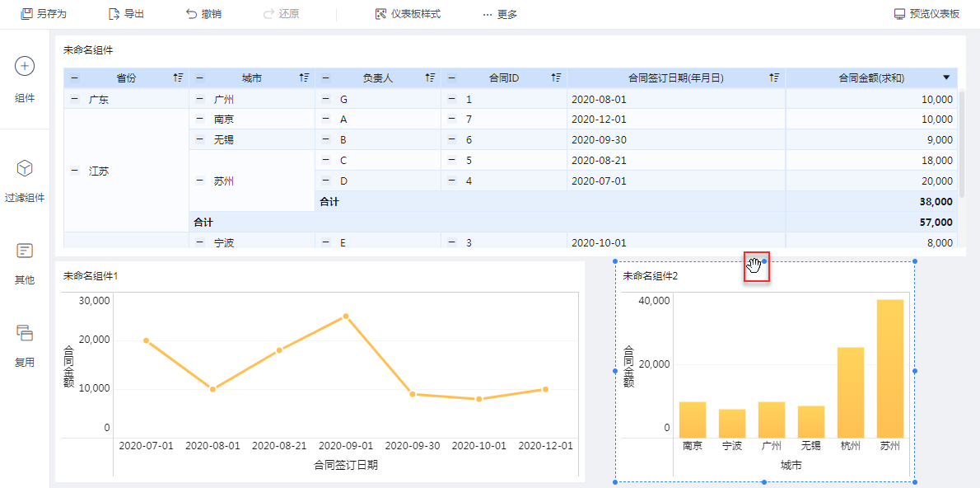Image resolution: width=980 pixels, height=488 pixels.
Task: Toggle sort on the 负责人 column header
Action: click(430, 78)
